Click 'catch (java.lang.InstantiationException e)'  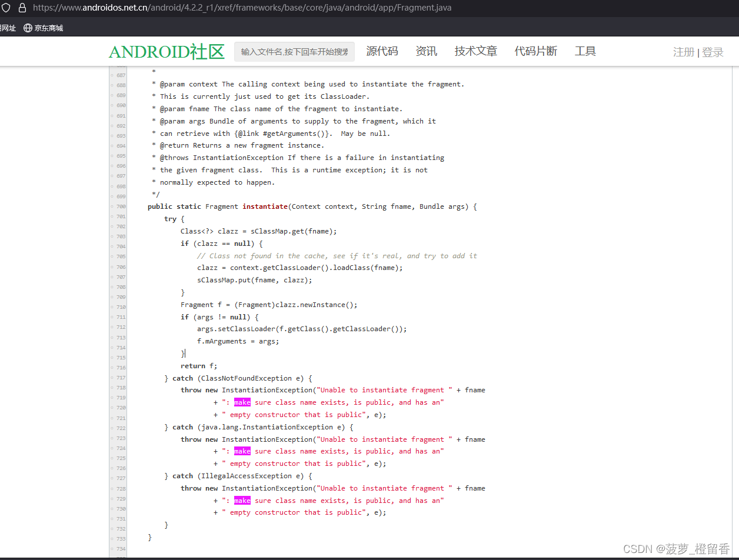(259, 427)
